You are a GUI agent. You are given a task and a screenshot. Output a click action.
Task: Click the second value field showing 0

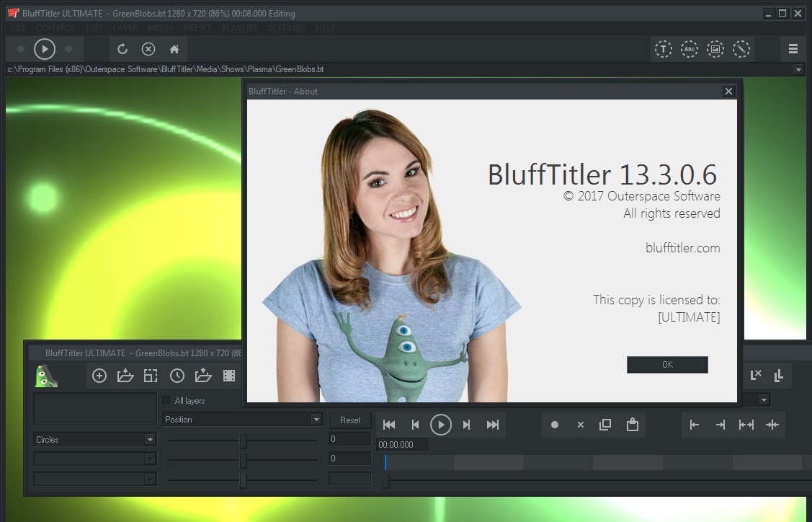350,459
